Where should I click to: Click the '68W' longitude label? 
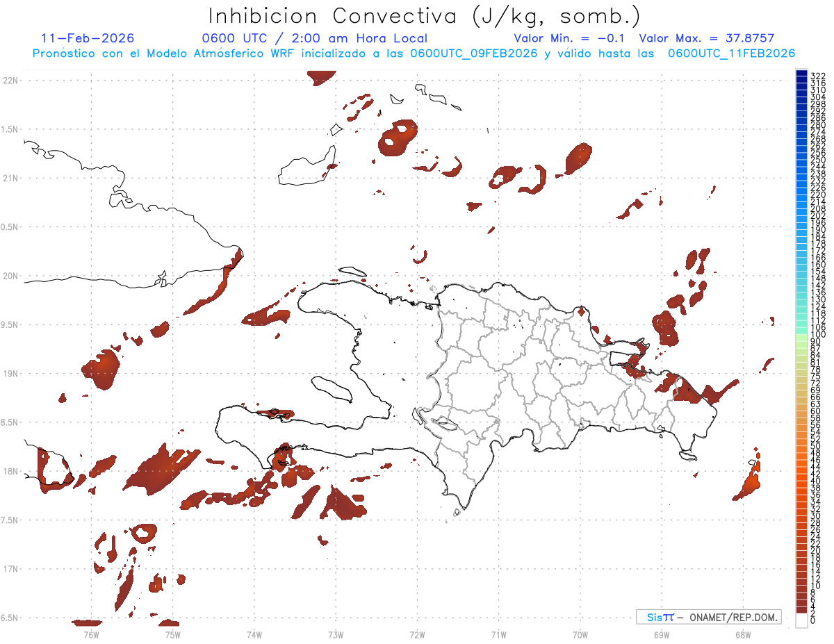(x=743, y=634)
